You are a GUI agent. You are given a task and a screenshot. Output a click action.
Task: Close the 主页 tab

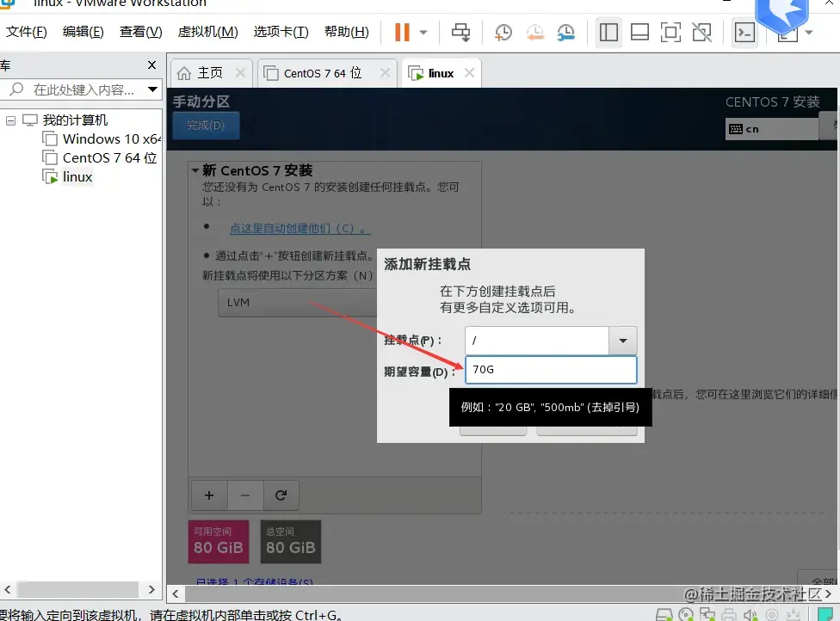[240, 72]
